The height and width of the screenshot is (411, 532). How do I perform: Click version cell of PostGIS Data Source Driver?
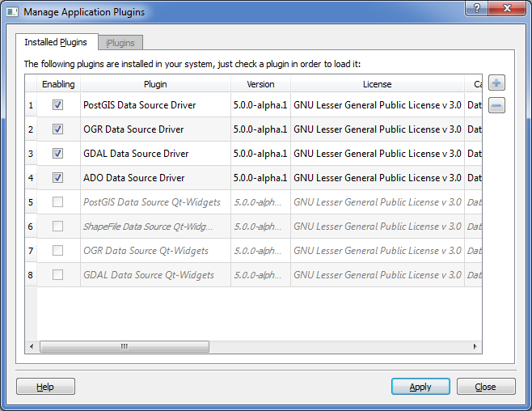[x=260, y=105]
